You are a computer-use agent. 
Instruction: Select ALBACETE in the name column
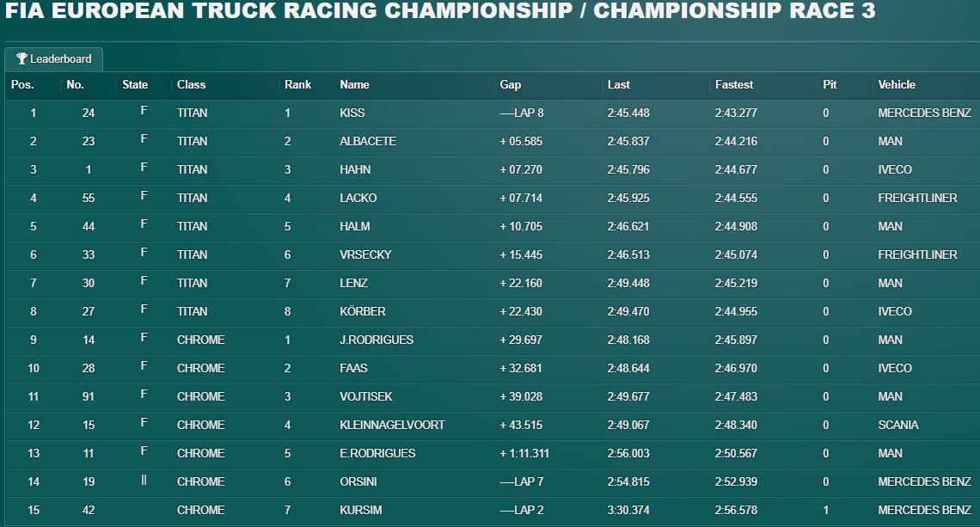368,141
